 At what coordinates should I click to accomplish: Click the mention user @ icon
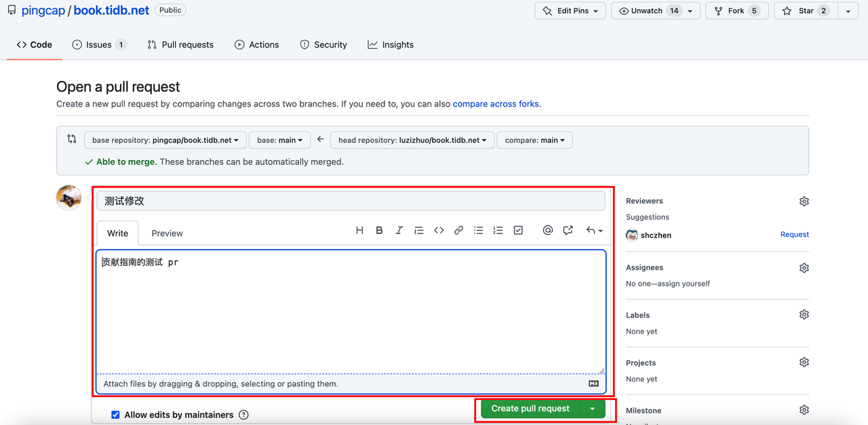coord(547,231)
